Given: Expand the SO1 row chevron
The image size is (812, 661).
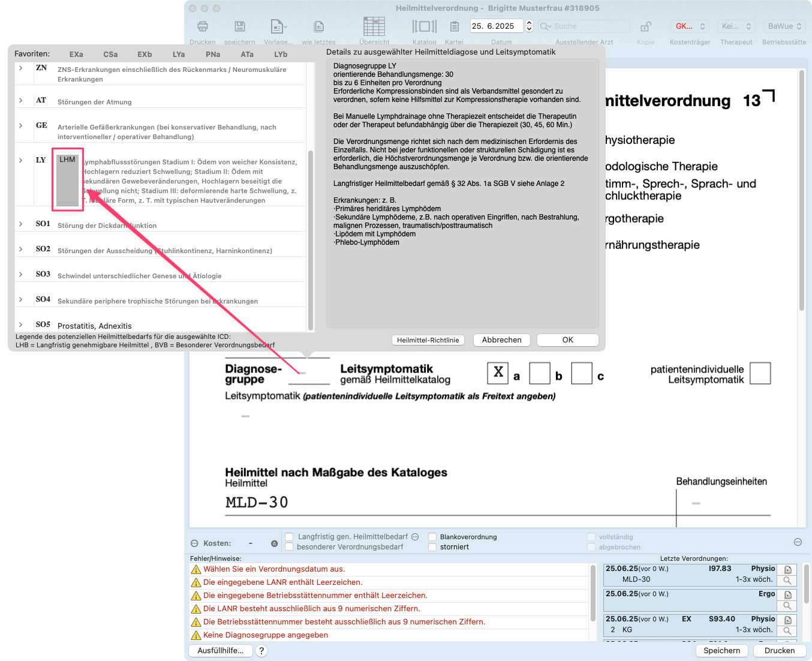Looking at the screenshot, I should (x=21, y=224).
